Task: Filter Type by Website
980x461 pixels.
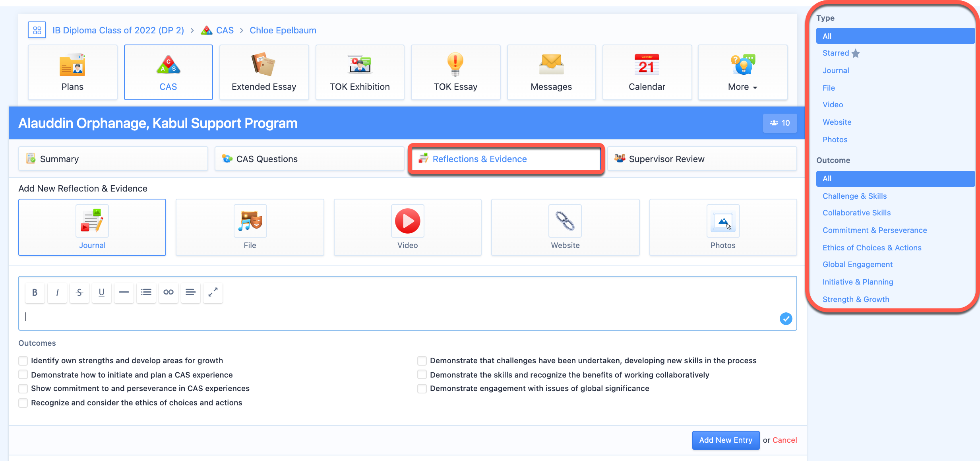Action: [837, 122]
